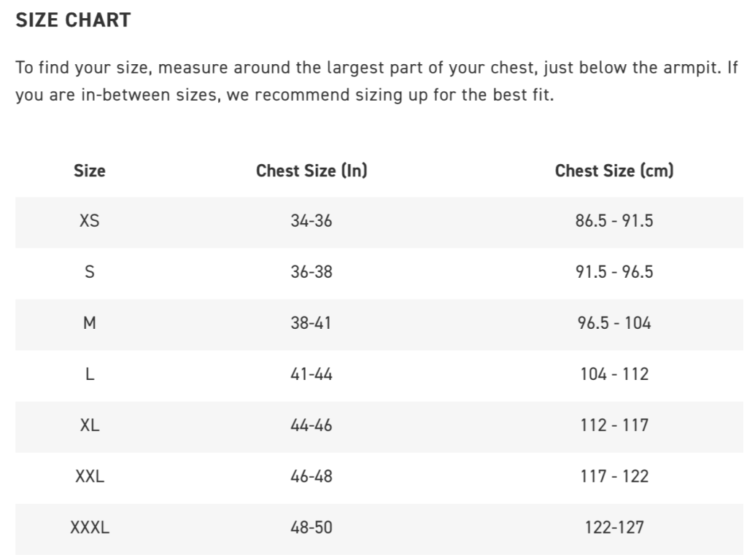Click the 34-36 inch chest value
The width and height of the screenshot is (747, 560).
coord(311,220)
